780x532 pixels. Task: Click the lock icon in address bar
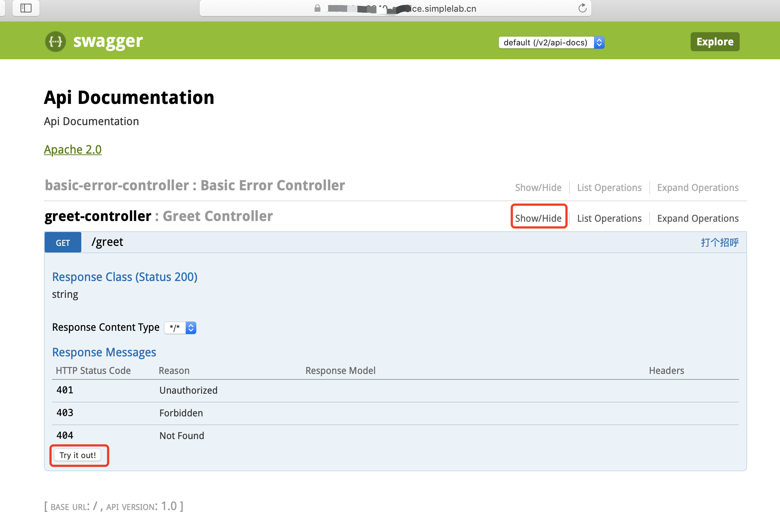pos(317,8)
